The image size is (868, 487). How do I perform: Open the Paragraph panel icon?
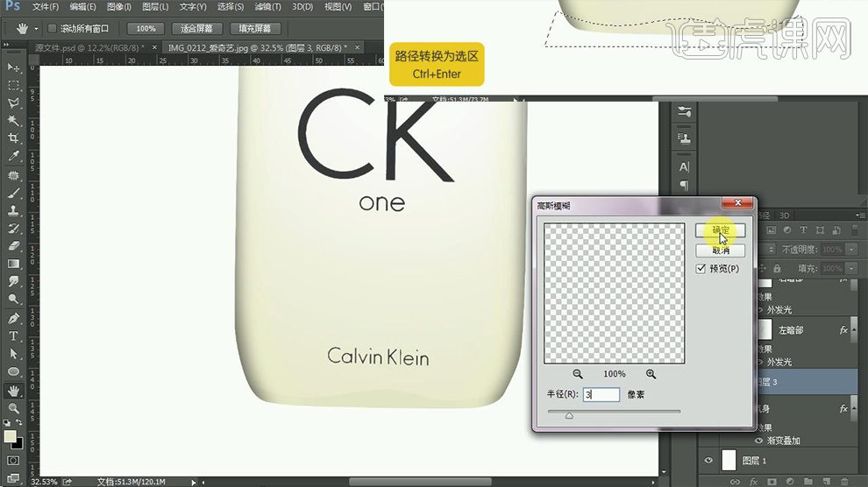point(684,186)
